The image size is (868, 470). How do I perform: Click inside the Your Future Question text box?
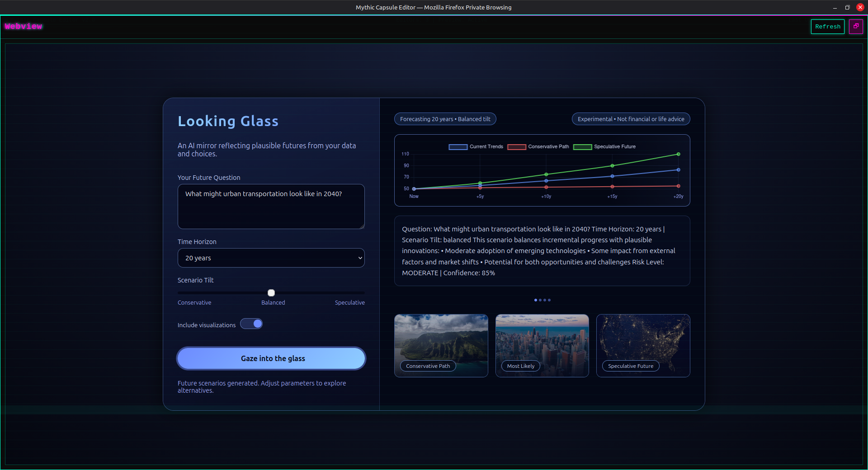(x=271, y=207)
